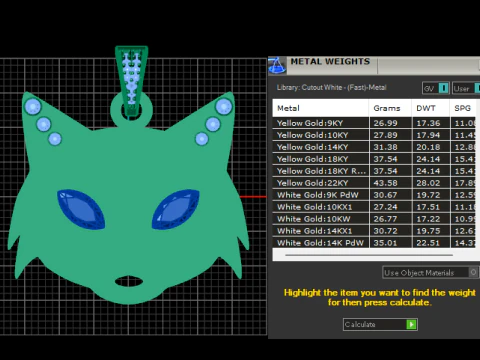Viewport: 480px width, 360px height.
Task: Sort by the Metal column header
Action: point(321,108)
